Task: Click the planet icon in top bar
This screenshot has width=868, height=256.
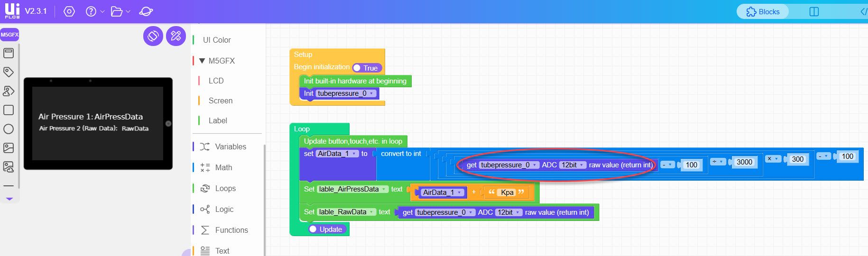Action: [146, 11]
